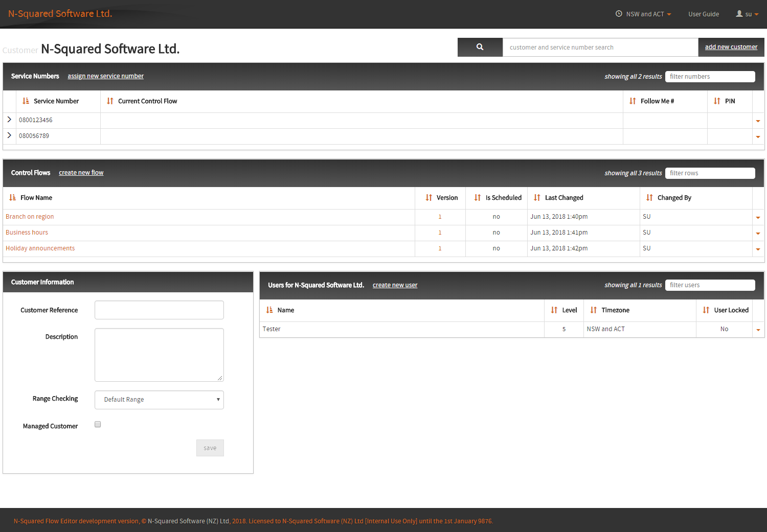Click add new customer link
The image size is (767, 532).
pos(731,47)
